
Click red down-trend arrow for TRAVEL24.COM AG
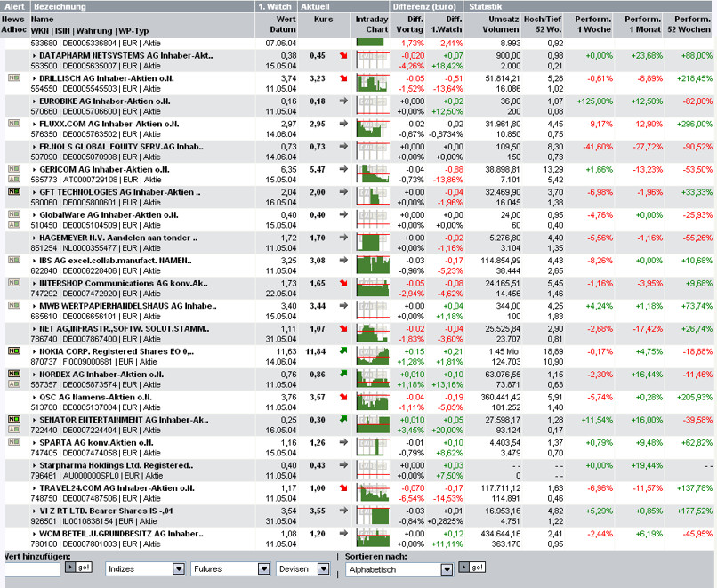343,487
